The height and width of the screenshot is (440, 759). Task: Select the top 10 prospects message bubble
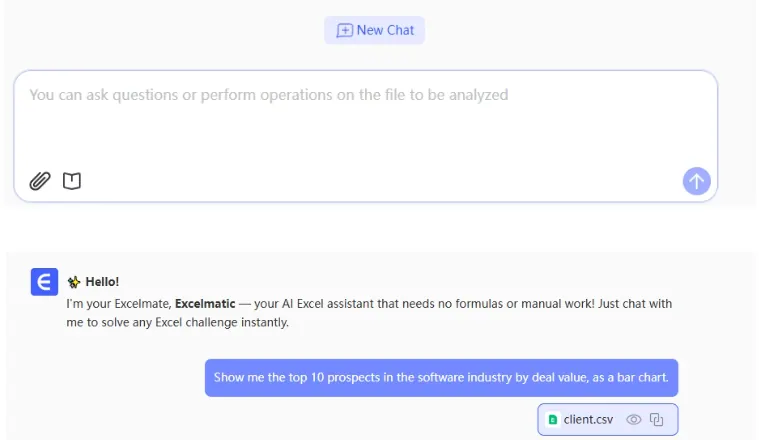point(441,378)
